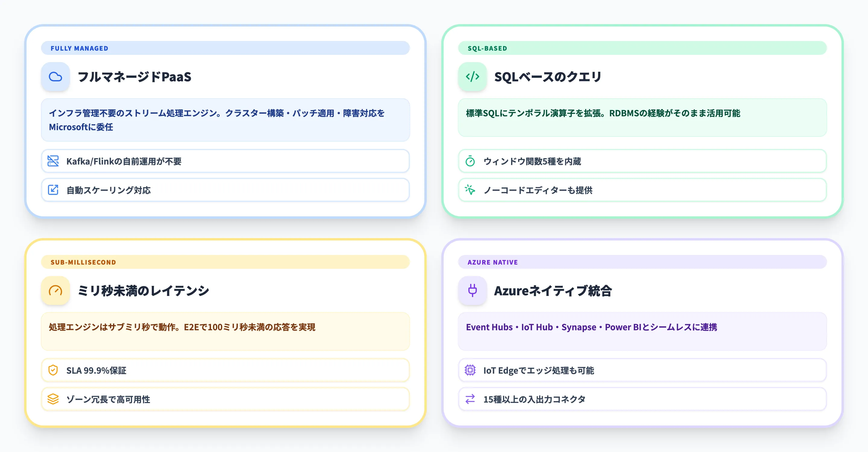The image size is (868, 452).
Task: Click the cloud icon on the フルマネージドPaaS card
Action: pos(55,77)
